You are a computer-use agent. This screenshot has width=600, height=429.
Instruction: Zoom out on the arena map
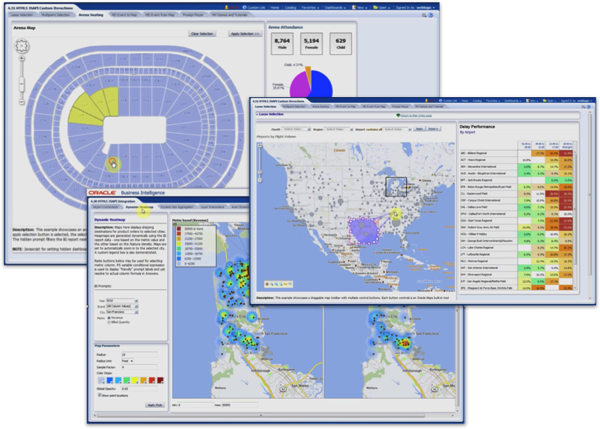pyautogui.click(x=22, y=102)
